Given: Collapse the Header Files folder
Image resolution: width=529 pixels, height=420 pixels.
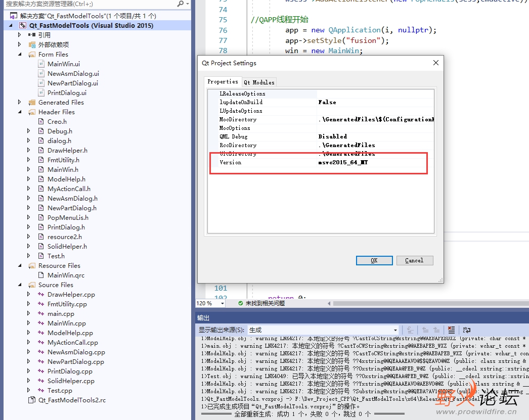Looking at the screenshot, I should (x=20, y=112).
